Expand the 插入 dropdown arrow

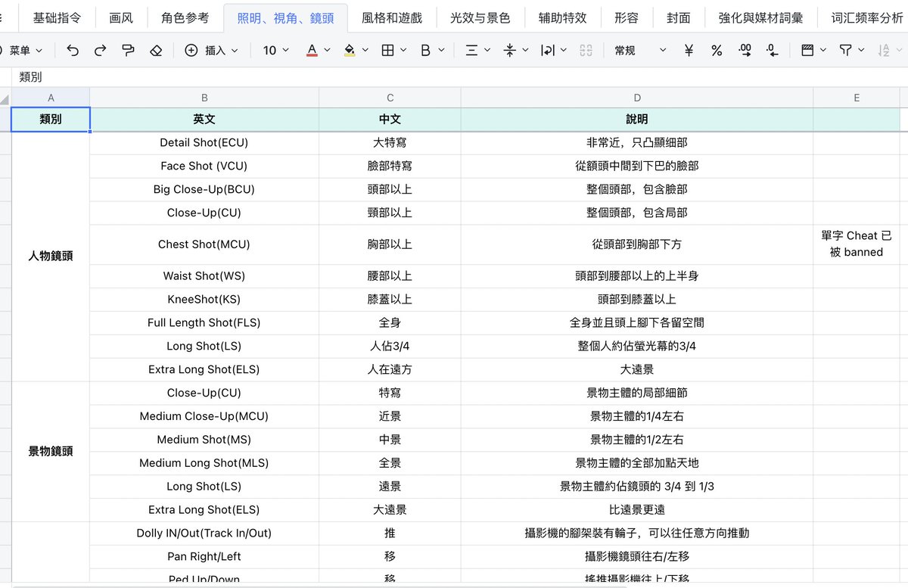[x=235, y=51]
